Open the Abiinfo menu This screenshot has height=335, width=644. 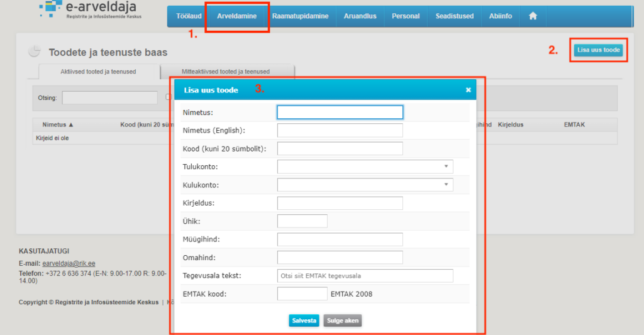tap(500, 16)
